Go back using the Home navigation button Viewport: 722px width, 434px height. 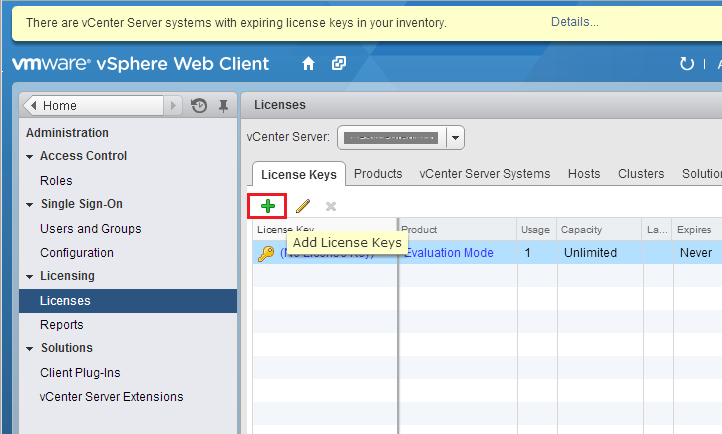pyautogui.click(x=94, y=105)
